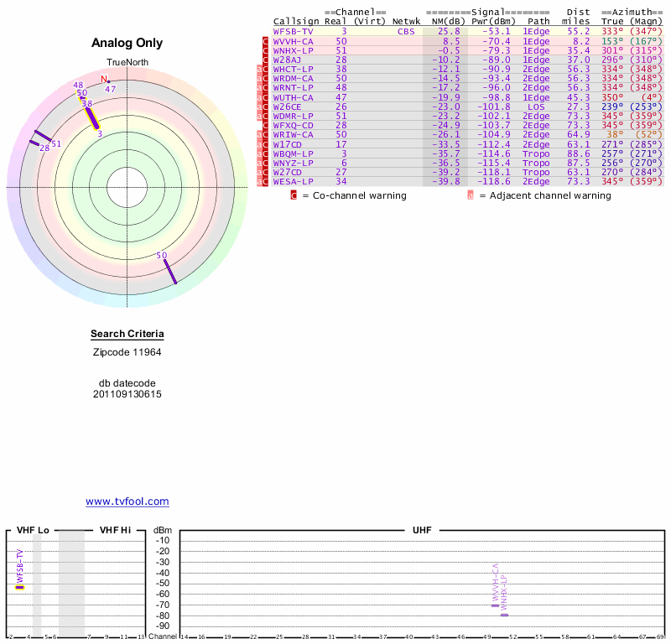Click the CBS network label
This screenshot has height=644, width=671.
[406, 31]
